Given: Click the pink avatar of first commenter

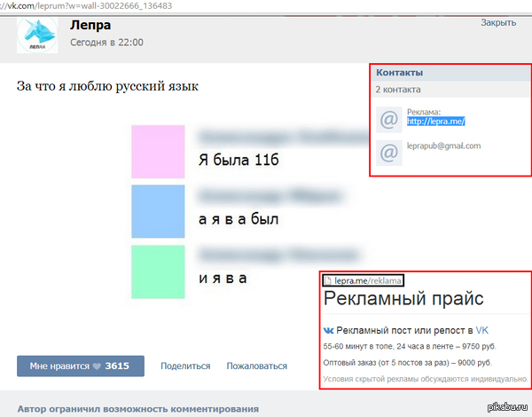Looking at the screenshot, I should coord(158,152).
